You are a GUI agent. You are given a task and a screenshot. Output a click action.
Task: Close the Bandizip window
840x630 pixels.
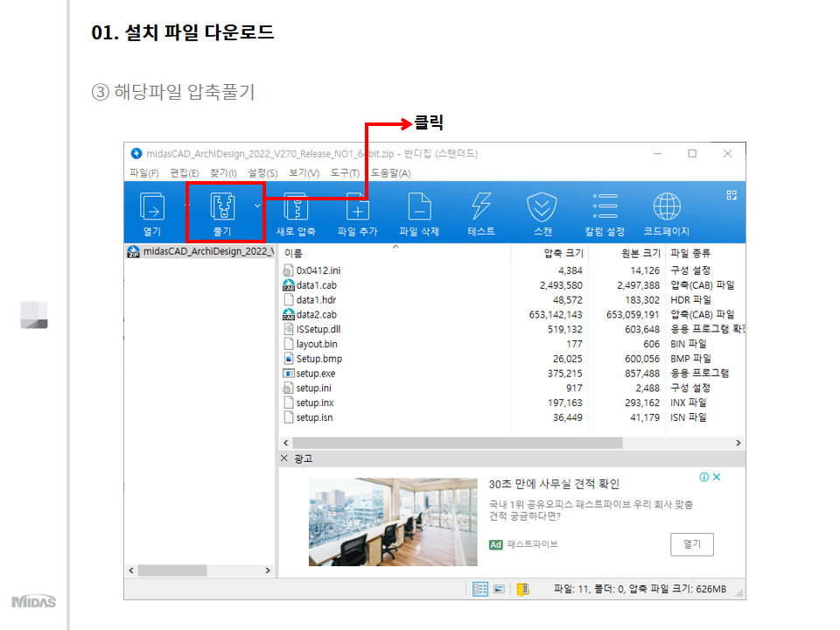tap(727, 154)
